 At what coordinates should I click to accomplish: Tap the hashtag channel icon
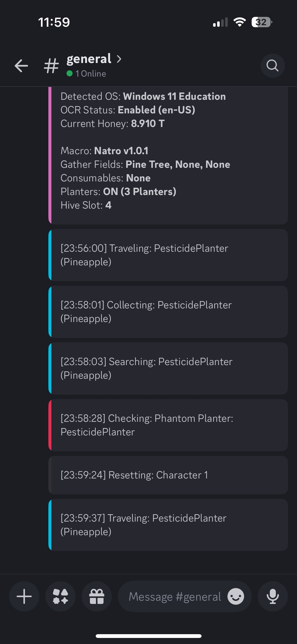pos(51,66)
